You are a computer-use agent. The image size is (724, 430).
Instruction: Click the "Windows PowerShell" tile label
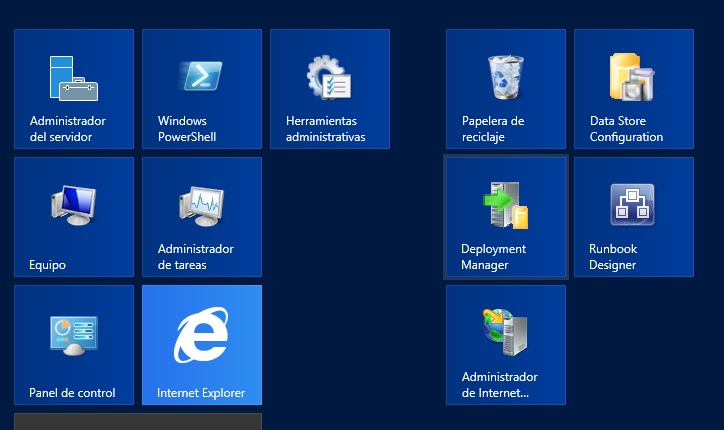pos(187,129)
